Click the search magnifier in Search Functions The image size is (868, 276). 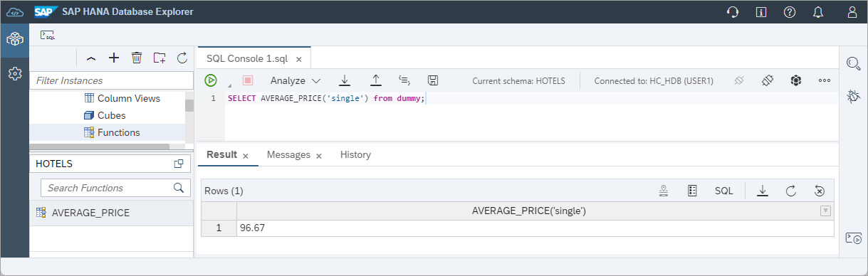point(178,188)
